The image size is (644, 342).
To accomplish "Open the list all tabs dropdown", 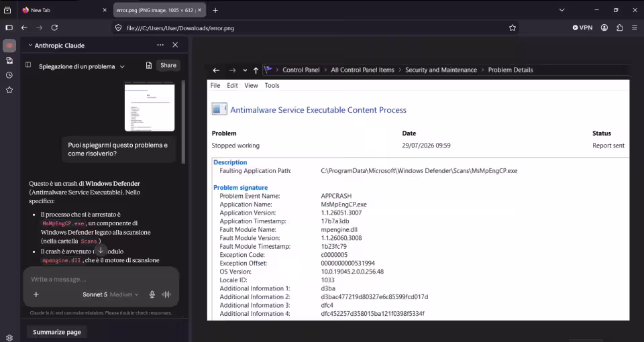I will click(x=562, y=10).
